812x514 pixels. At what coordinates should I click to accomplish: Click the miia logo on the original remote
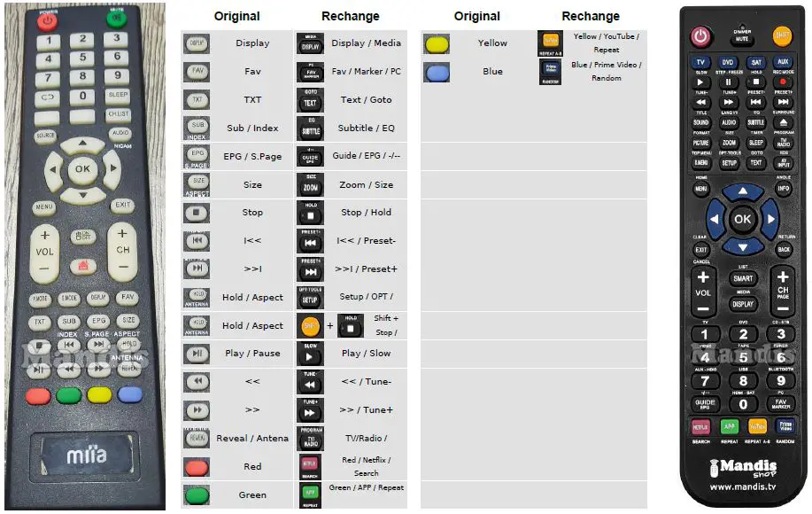point(86,457)
